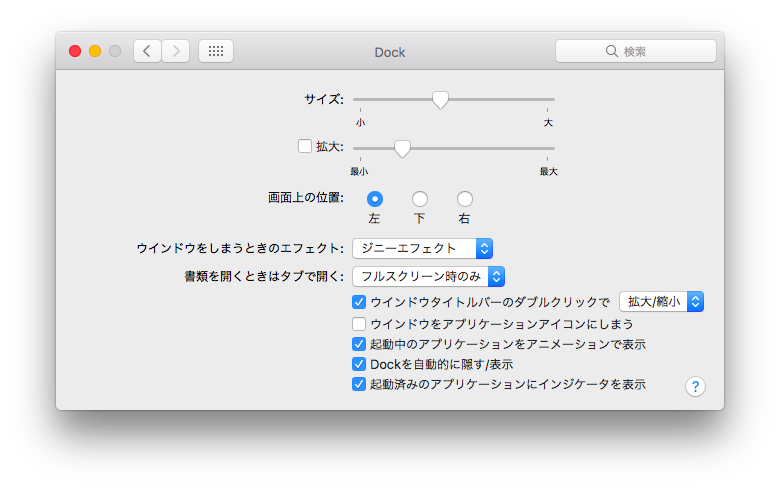
Task: Click the 検索 search field
Action: tap(636, 51)
